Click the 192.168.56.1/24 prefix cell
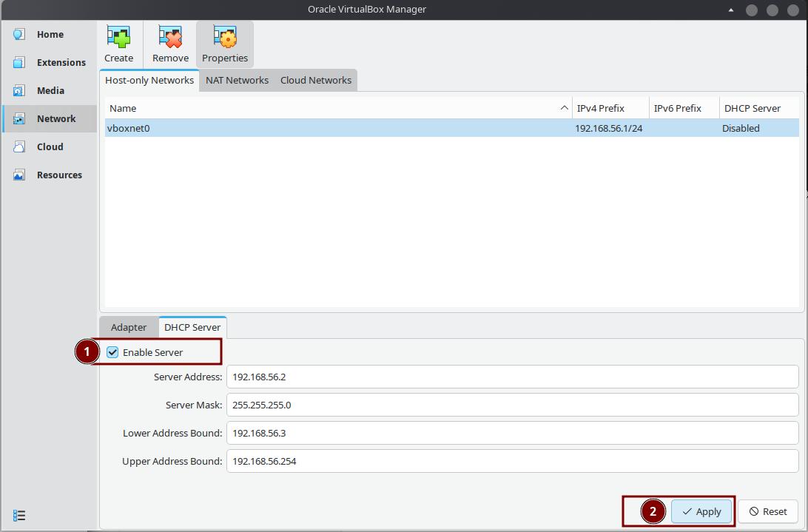Viewport: 808px width, 532px height. tap(608, 128)
